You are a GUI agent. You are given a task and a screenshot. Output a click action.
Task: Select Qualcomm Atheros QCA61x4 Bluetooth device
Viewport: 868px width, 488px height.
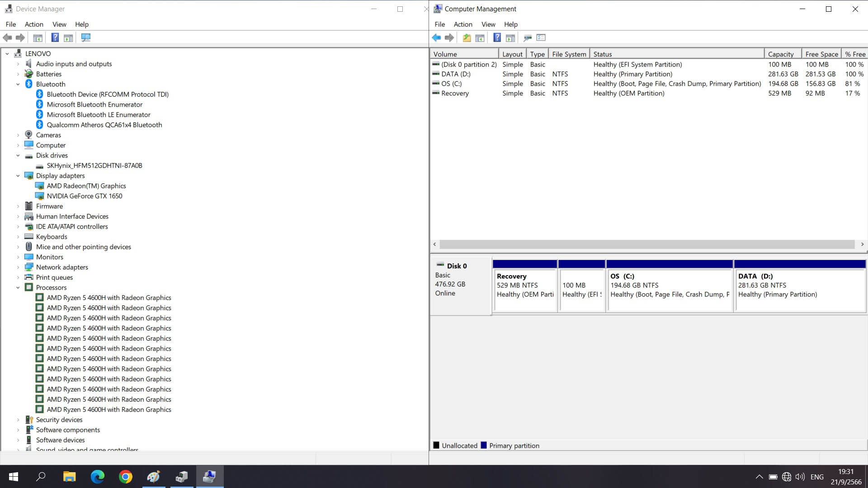(x=104, y=125)
